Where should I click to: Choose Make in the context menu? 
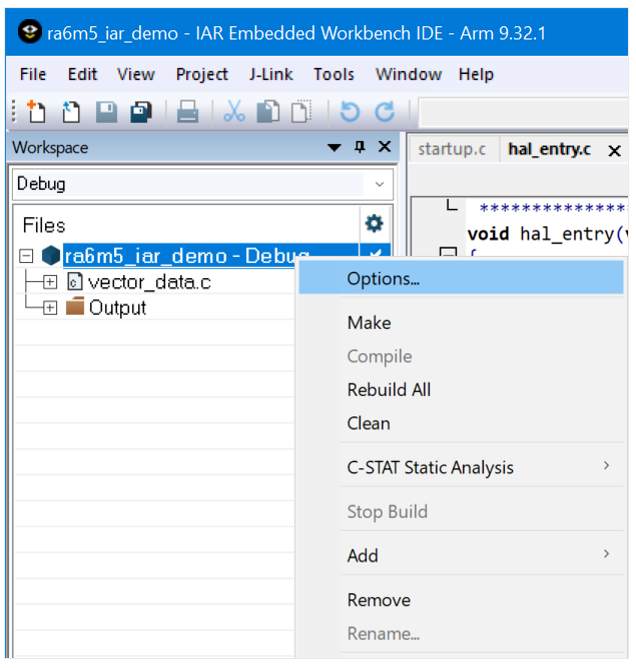click(x=461, y=323)
